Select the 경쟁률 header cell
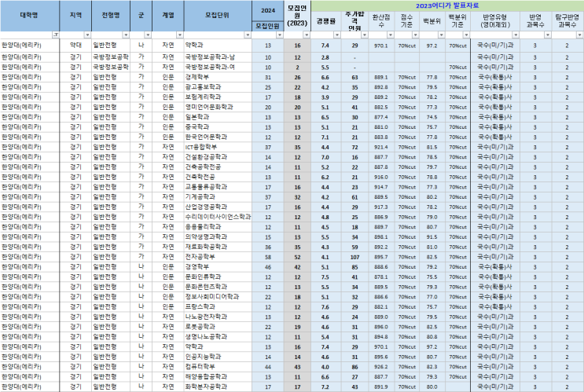 pyautogui.click(x=326, y=21)
